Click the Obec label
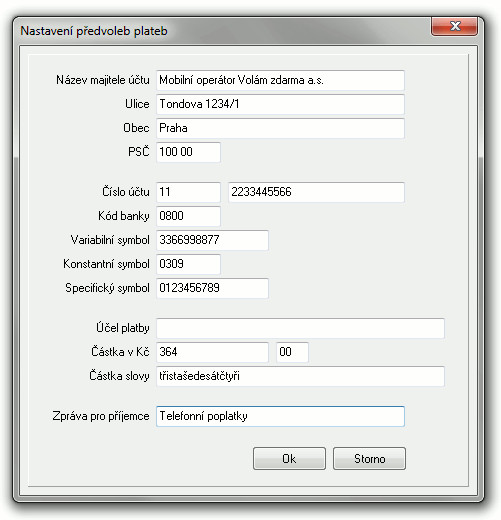The height and width of the screenshot is (520, 501). pyautogui.click(x=136, y=128)
